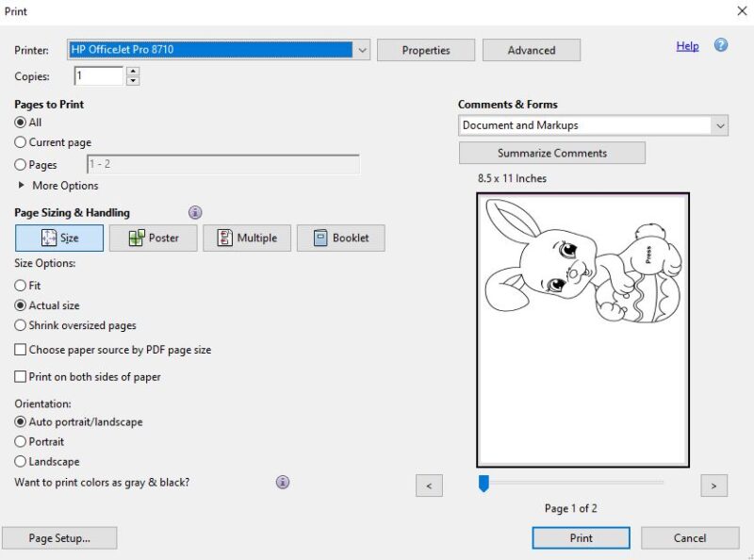Screen dimensions: 754x560
Task: Click info icon beside Page Sizing & Handling
Action: [x=195, y=212]
